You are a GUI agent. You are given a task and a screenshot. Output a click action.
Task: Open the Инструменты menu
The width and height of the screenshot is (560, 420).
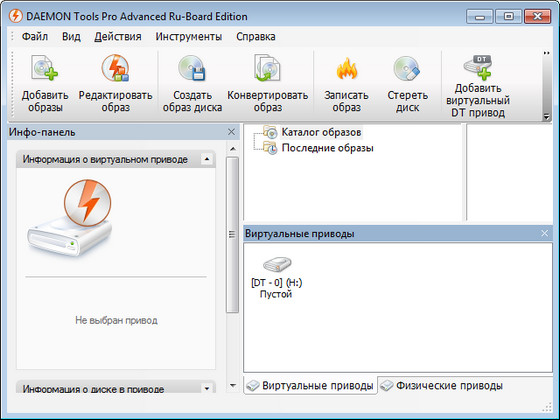189,36
